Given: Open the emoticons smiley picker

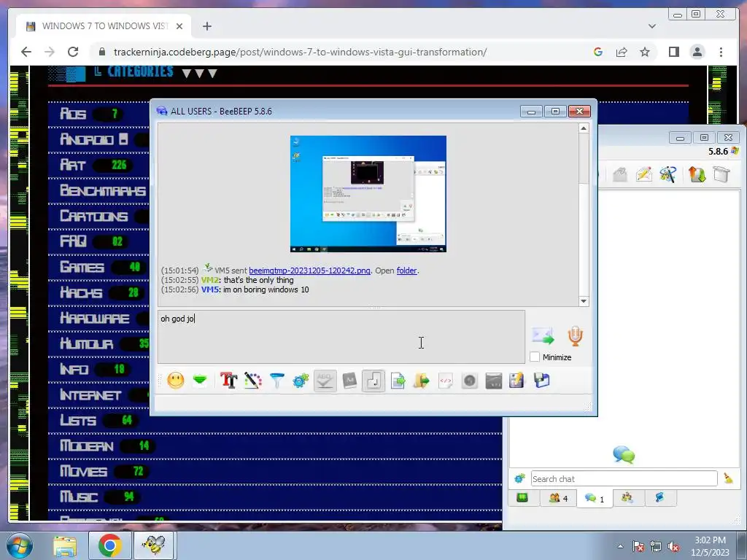Looking at the screenshot, I should click(x=175, y=381).
